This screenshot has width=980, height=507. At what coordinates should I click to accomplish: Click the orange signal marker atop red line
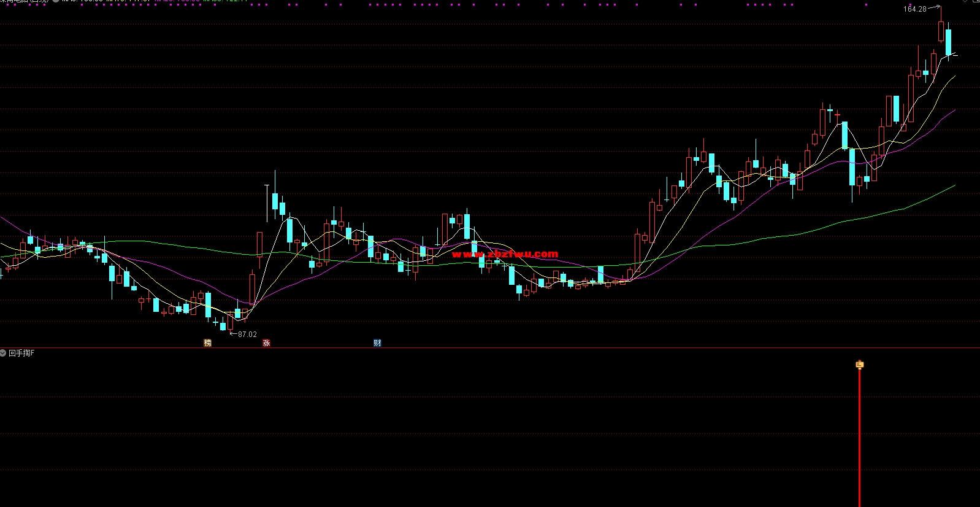(859, 365)
